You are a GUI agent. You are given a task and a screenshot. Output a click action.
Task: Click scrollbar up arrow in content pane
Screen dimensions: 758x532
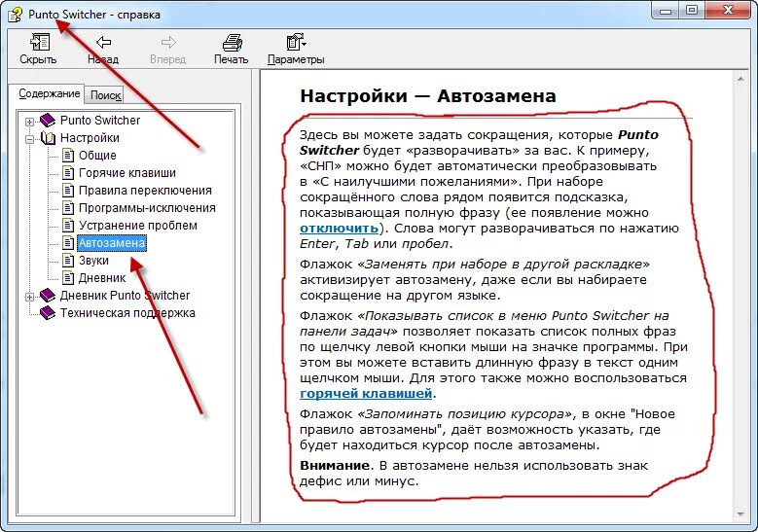[740, 79]
